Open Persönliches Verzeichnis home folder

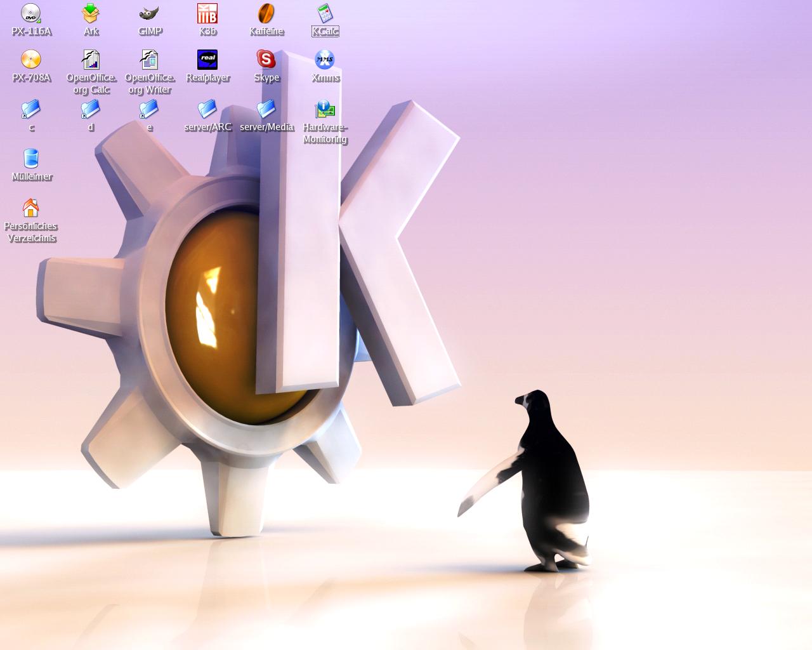(x=31, y=208)
